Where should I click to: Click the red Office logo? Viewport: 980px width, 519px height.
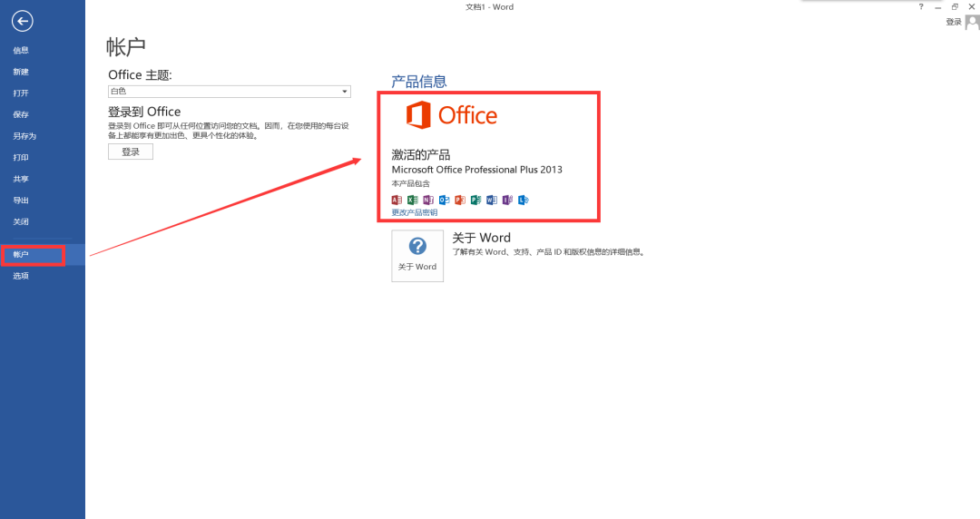(x=452, y=115)
